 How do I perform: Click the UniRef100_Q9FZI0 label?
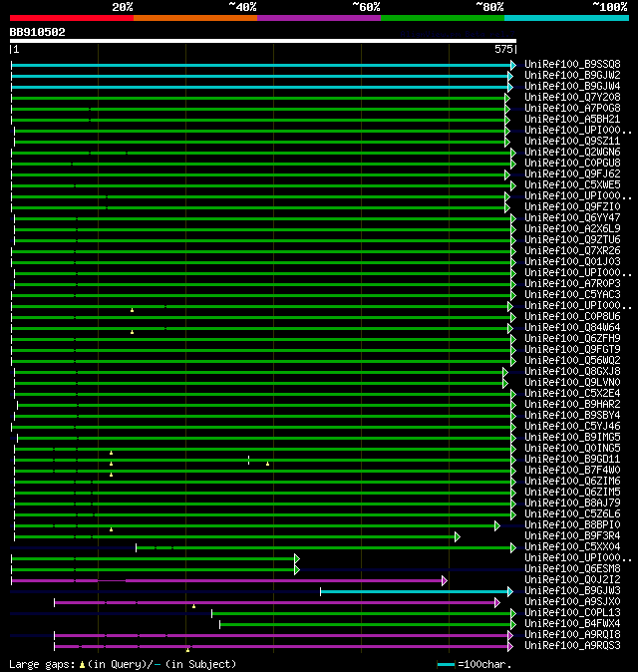coord(572,207)
